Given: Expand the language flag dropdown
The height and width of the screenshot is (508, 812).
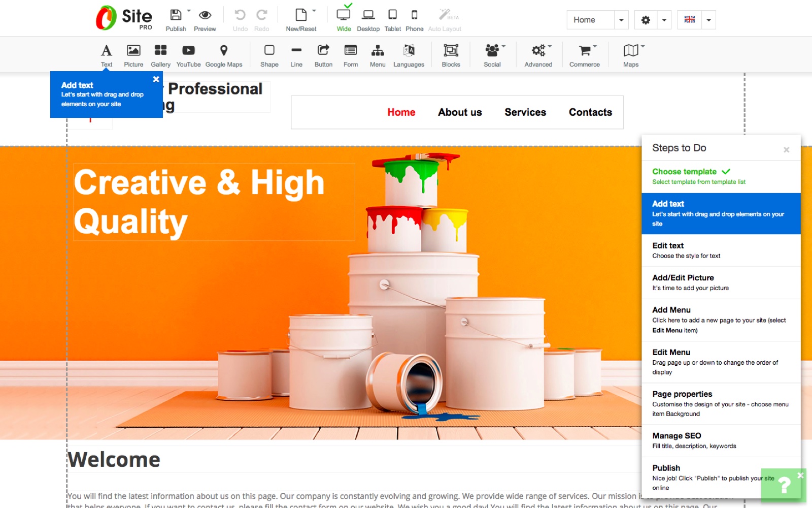Looking at the screenshot, I should (x=708, y=20).
